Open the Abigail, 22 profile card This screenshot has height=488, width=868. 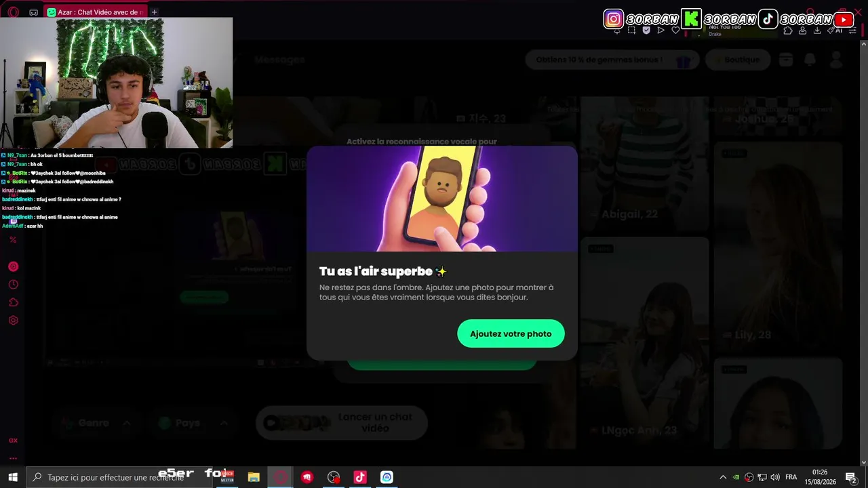(x=644, y=163)
